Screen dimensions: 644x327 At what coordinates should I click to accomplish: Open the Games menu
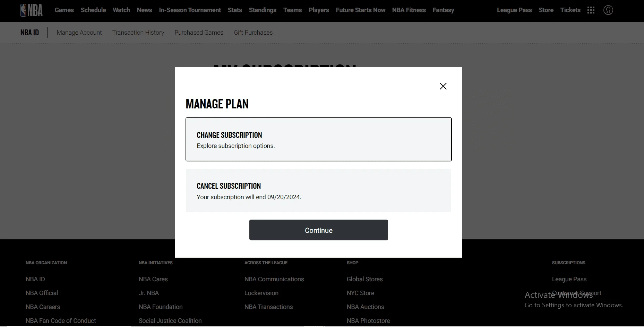coord(64,10)
